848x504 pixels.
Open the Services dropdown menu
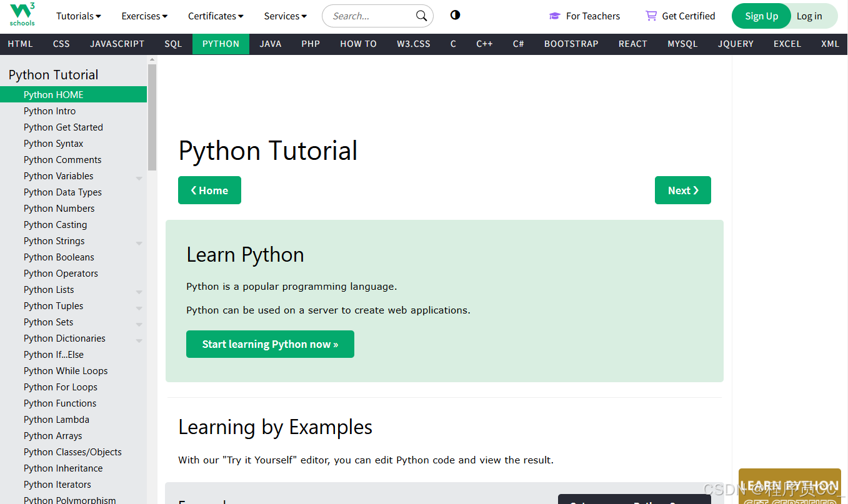(285, 16)
